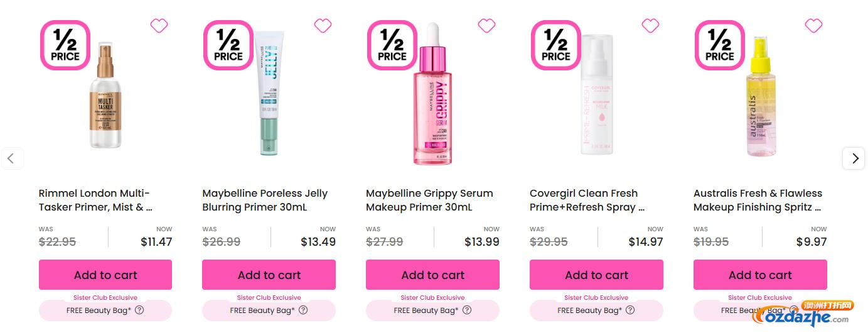
Task: Click question mark next to Maybelline Jelly Beauty Bag
Action: (x=303, y=310)
